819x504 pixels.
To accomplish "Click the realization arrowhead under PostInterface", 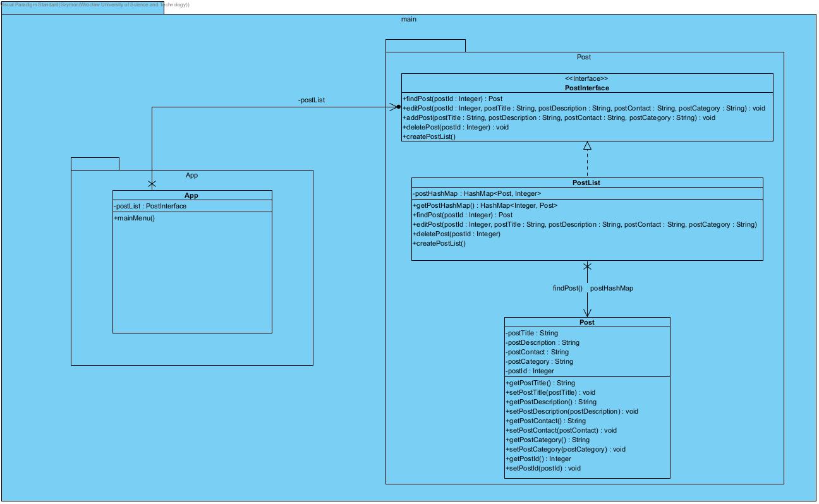I will pyautogui.click(x=586, y=145).
